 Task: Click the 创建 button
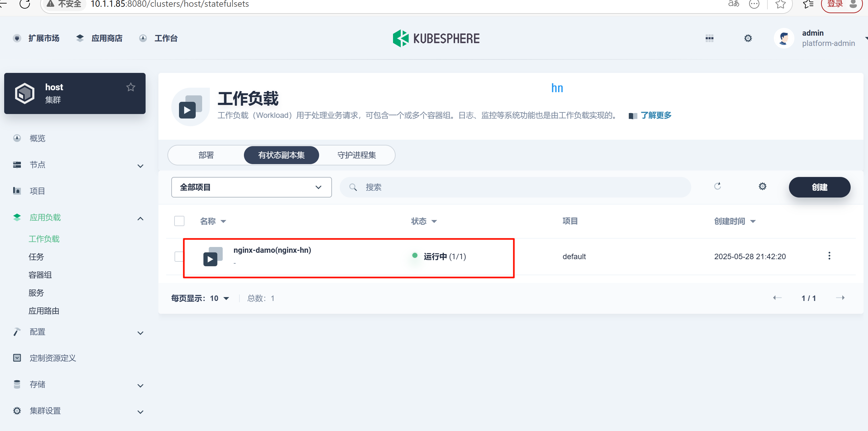(x=819, y=187)
